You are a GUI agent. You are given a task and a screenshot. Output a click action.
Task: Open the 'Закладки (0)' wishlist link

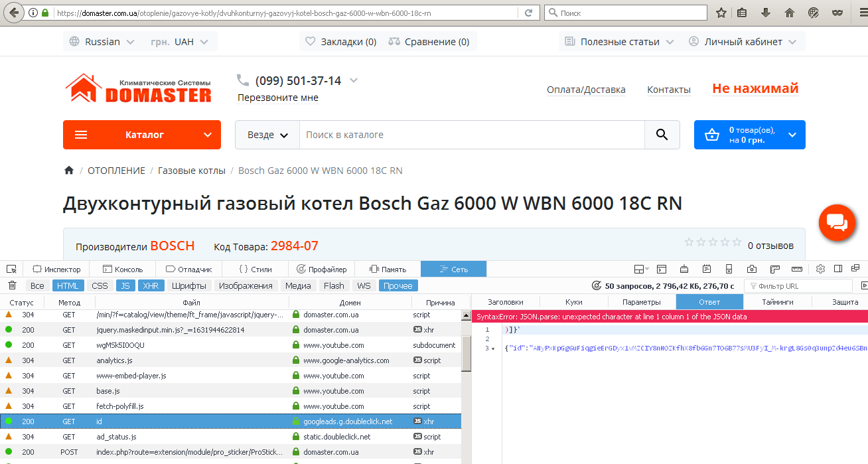pos(340,41)
